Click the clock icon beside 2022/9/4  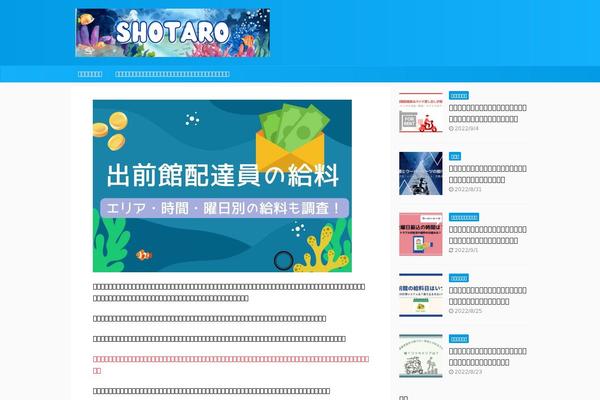pos(451,129)
